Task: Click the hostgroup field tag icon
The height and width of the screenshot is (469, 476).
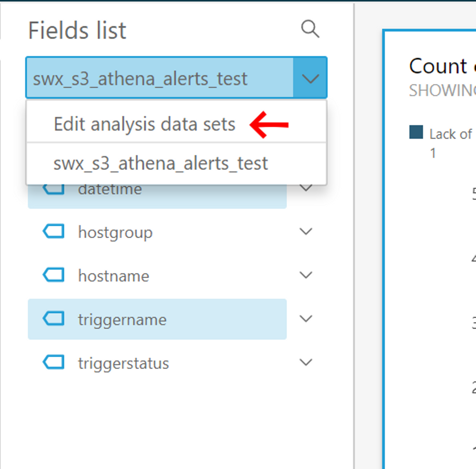Action: click(x=54, y=232)
